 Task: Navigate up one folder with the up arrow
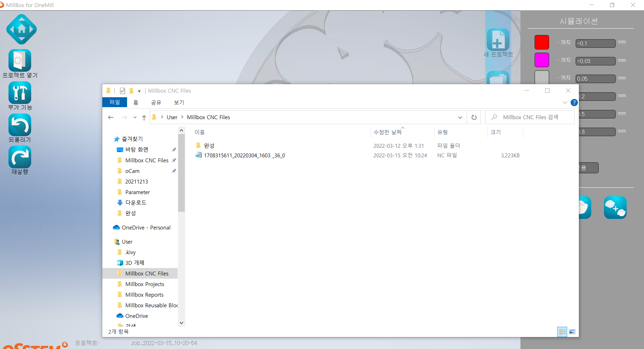pos(144,117)
